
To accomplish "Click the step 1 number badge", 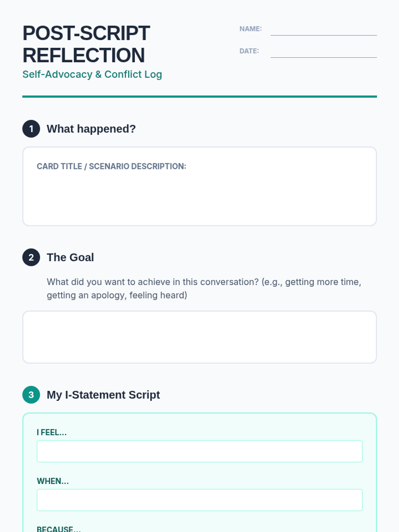I will click(x=31, y=129).
